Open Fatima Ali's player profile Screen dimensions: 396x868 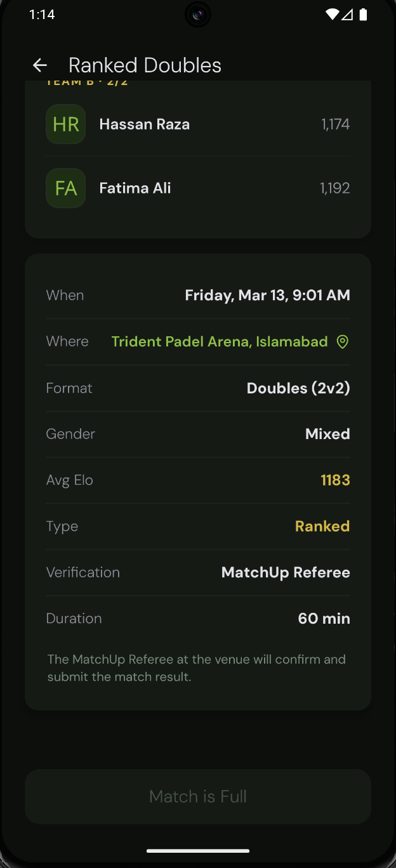pos(135,188)
